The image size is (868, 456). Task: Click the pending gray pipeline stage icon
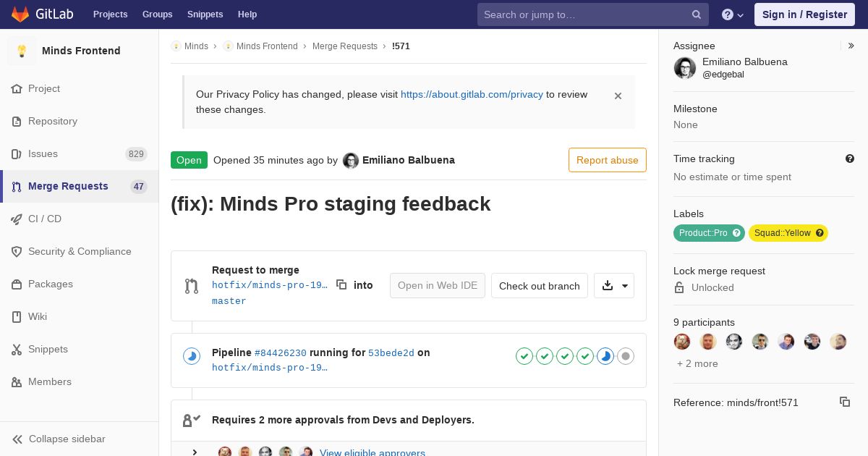[x=626, y=356]
